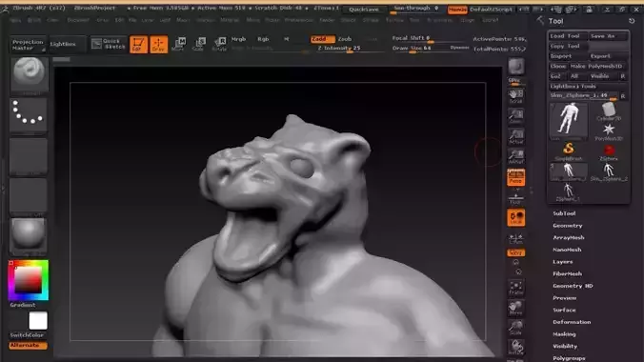
Task: Select the Rotate transform icon in top shelf
Action: point(219,44)
